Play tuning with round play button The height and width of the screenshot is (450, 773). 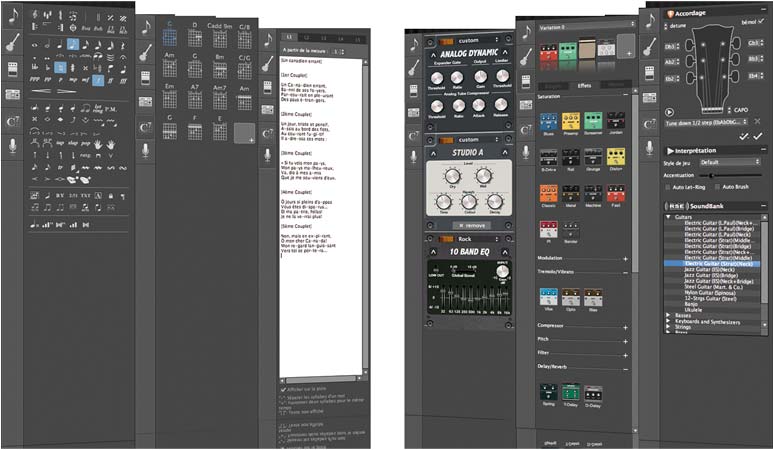669,112
